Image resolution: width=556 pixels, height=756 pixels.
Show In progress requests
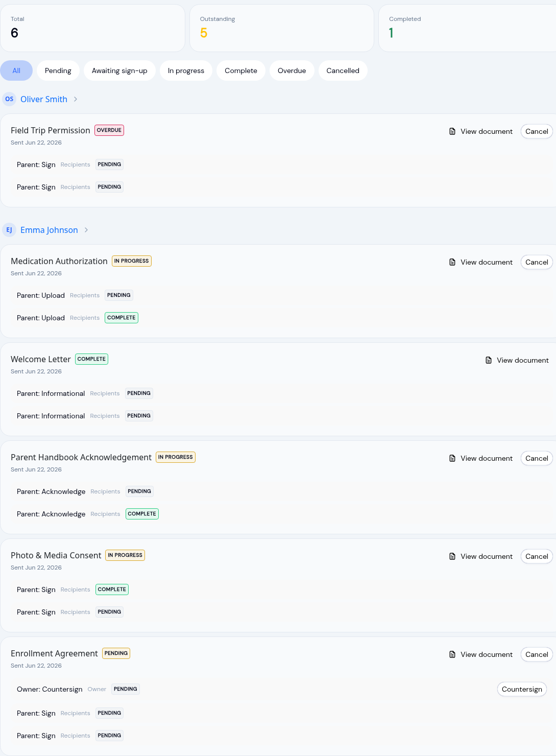click(x=186, y=70)
